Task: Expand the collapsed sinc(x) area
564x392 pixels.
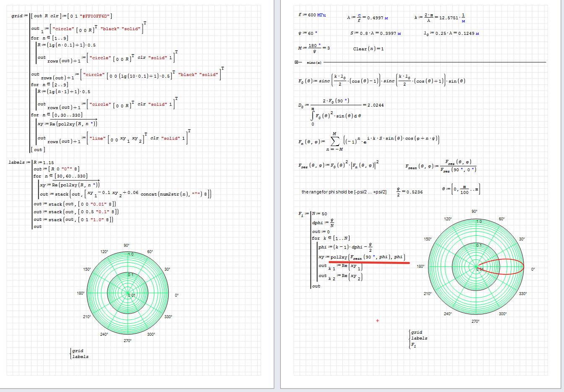Action: (296, 63)
